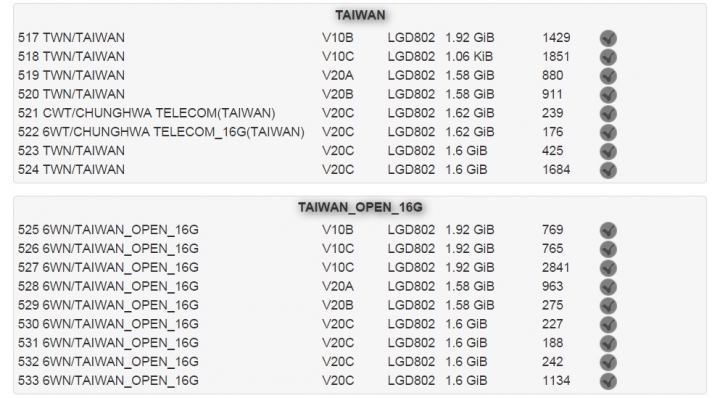Screen dimensions: 720x398
Task: Click the checkmark icon for row 524
Action: click(x=608, y=170)
